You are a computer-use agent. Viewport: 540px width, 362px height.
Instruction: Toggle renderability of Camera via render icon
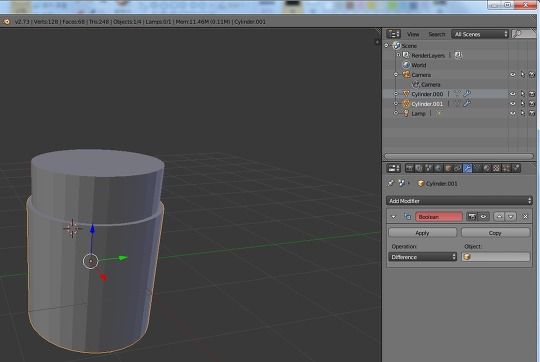tap(532, 75)
